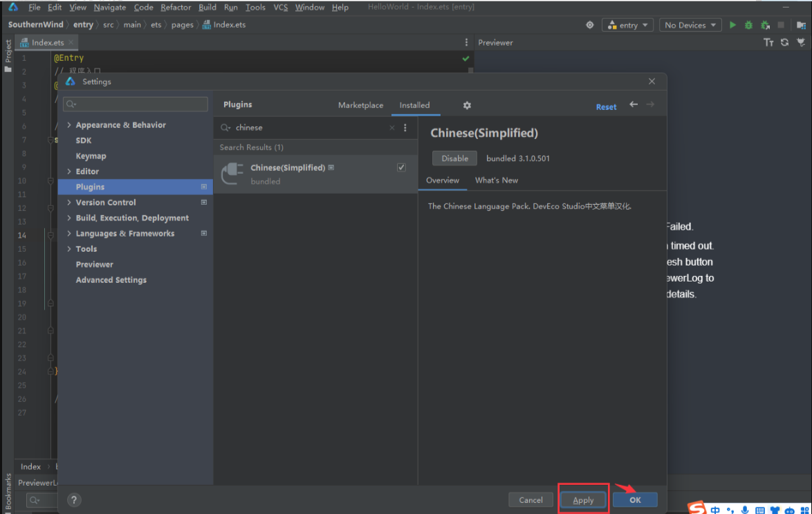Image resolution: width=812 pixels, height=514 pixels.
Task: Open plugin search options three-dot menu
Action: [405, 127]
